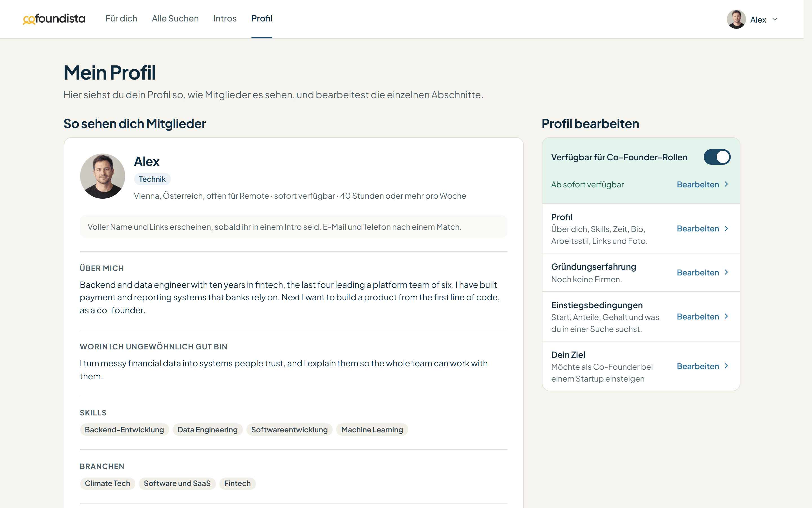Go to Alle Suchen tab

175,18
